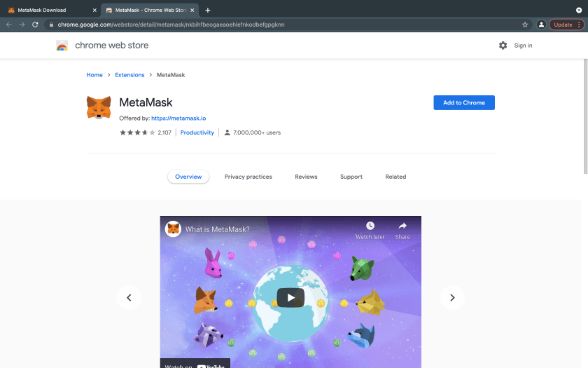
Task: Open the metamask.io publisher link
Action: tap(178, 118)
